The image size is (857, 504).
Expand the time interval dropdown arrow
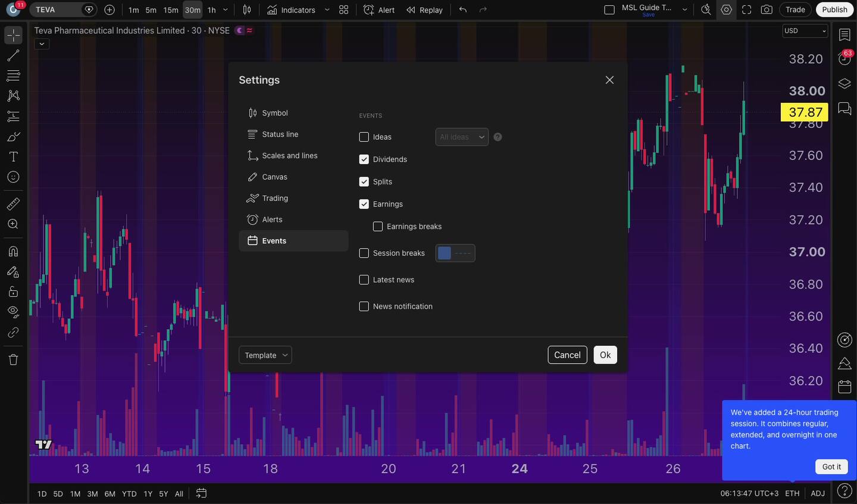pos(226,10)
